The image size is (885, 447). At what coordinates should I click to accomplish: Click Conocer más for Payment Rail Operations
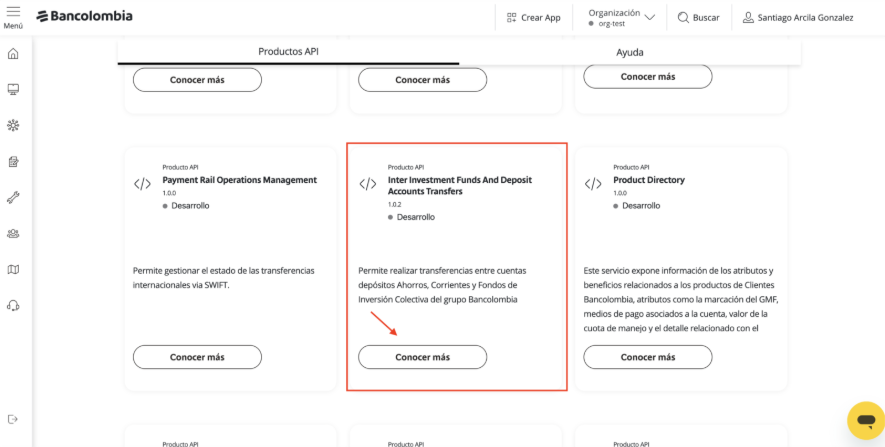pyautogui.click(x=197, y=357)
